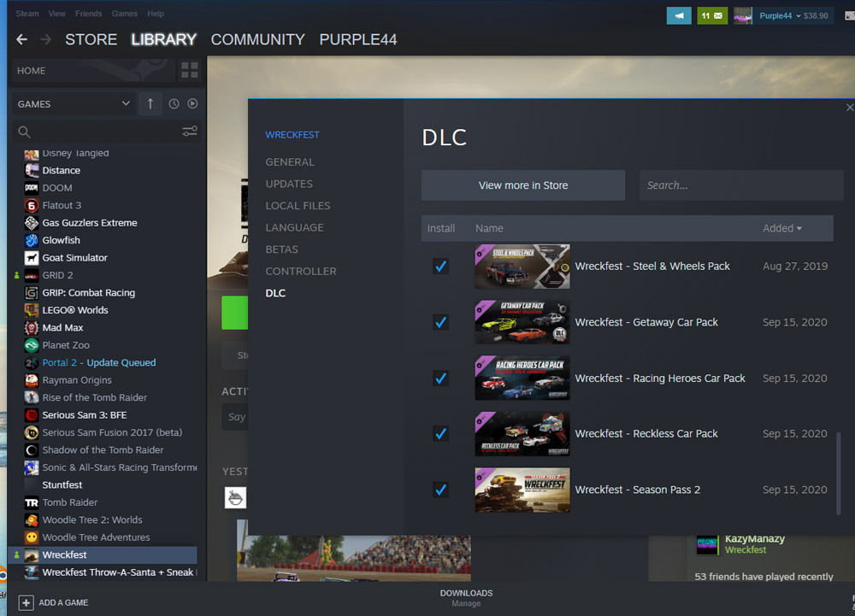
Task: Click Steel & Wheels Pack thumbnail
Action: tap(522, 267)
